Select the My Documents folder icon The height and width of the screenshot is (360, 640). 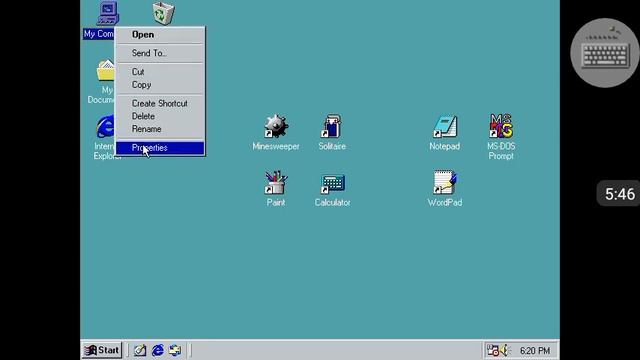tap(106, 71)
